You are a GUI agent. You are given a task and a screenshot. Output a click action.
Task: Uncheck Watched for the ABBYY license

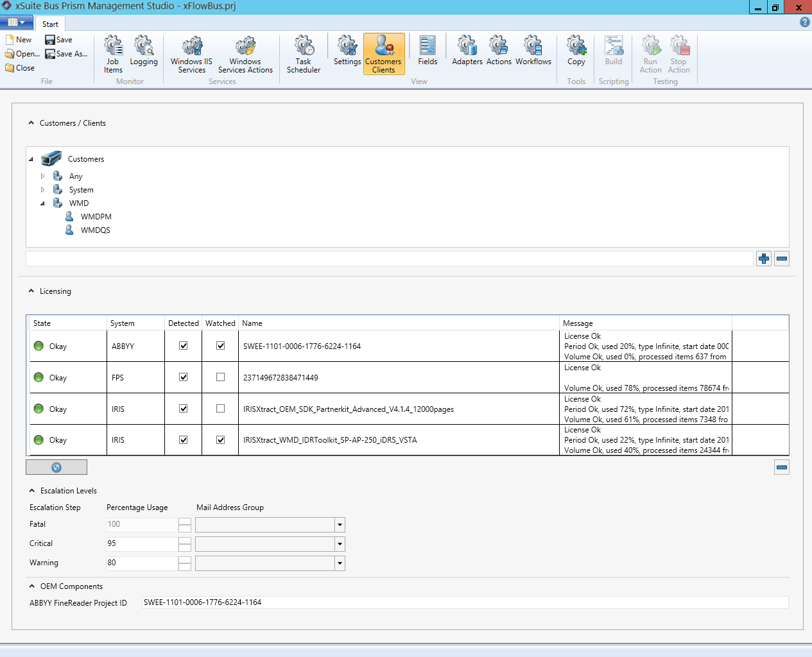pyautogui.click(x=220, y=346)
